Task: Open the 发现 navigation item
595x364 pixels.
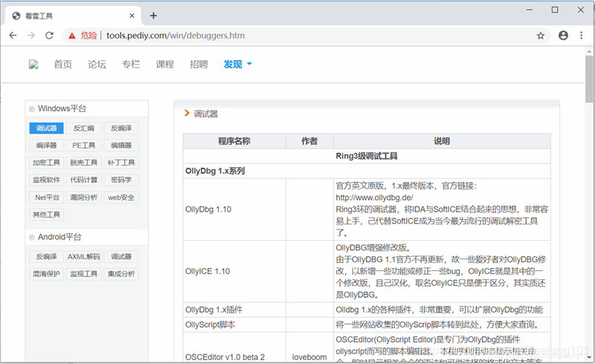Action: [233, 64]
